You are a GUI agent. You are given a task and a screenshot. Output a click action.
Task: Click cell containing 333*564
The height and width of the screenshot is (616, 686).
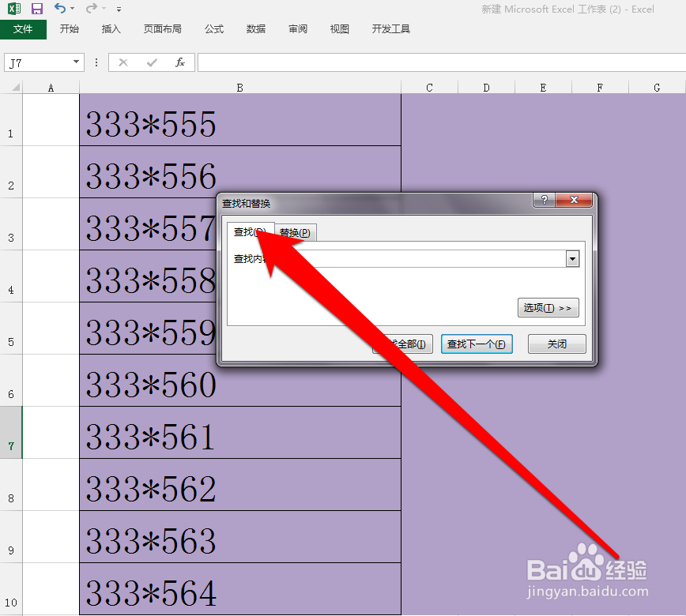(240, 589)
